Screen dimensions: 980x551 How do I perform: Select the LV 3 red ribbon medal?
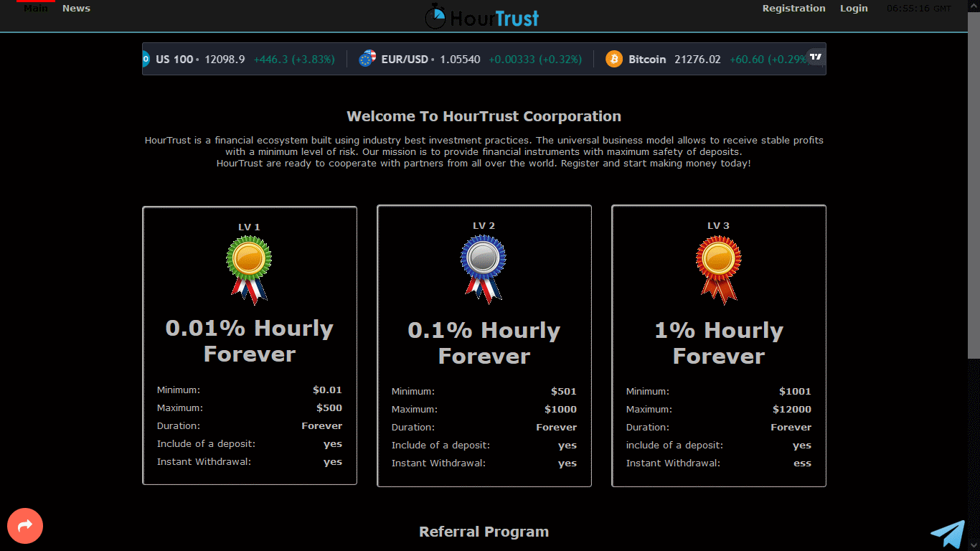[x=718, y=269]
